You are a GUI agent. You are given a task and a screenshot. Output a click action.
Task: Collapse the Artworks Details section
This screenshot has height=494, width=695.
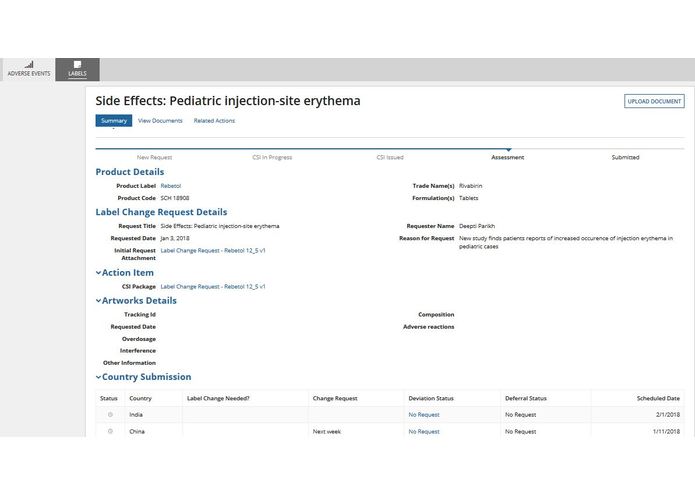[x=99, y=300]
